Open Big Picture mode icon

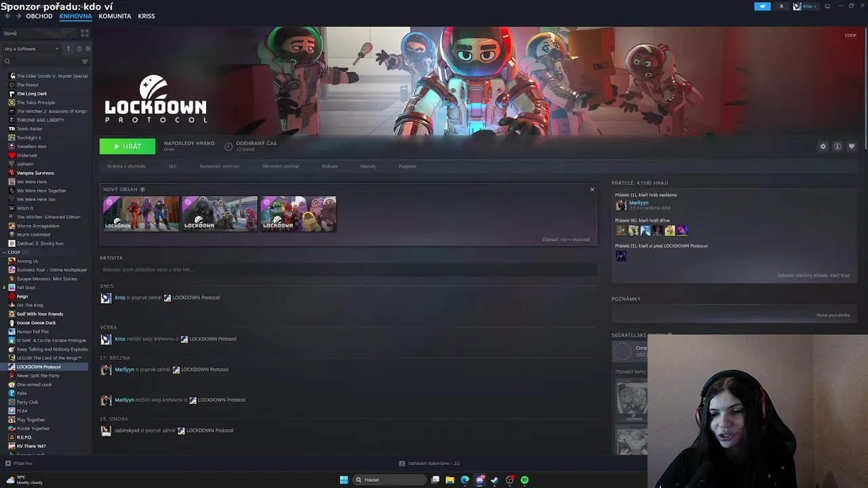827,6
